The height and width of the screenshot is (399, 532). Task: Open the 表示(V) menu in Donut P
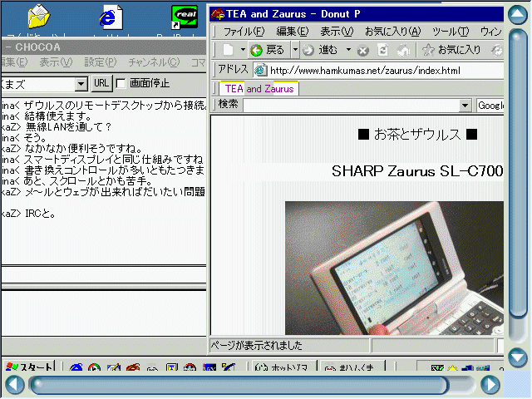click(x=337, y=32)
